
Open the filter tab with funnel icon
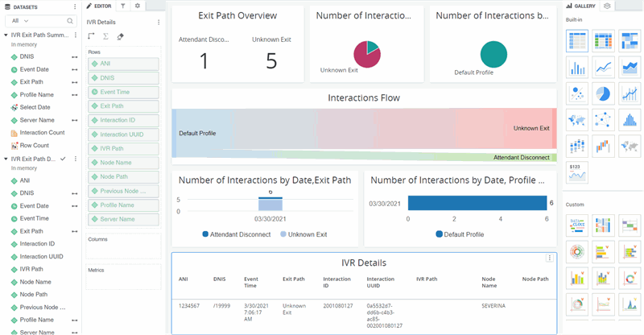(123, 6)
